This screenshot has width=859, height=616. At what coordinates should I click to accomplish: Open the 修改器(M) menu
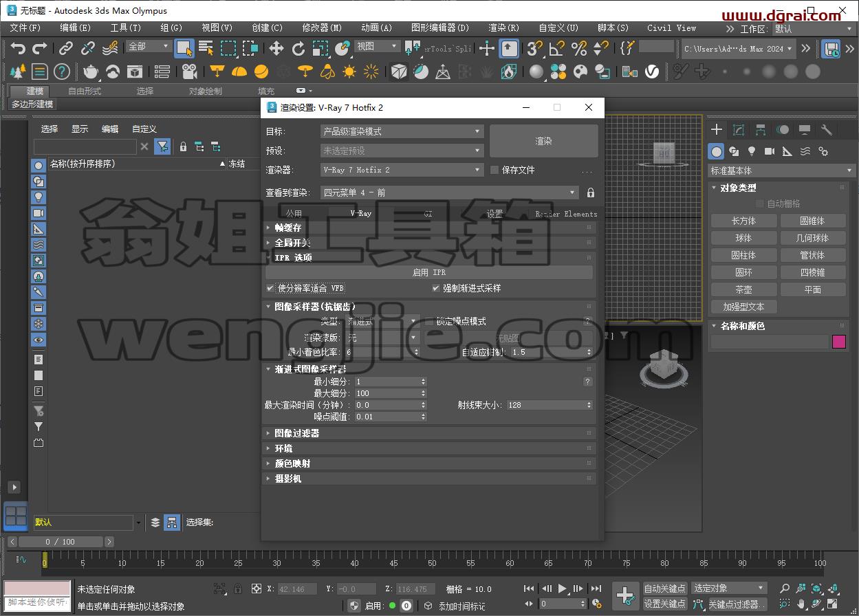[322, 28]
